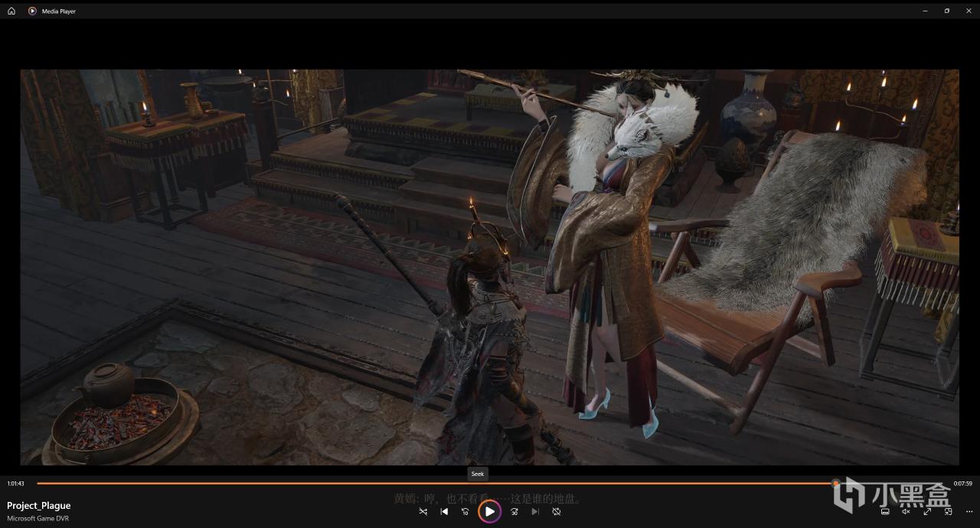Toggle shuffle playback

pos(423,511)
